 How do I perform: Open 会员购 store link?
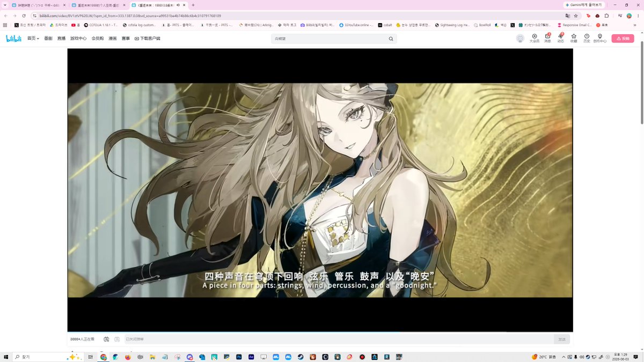click(98, 39)
